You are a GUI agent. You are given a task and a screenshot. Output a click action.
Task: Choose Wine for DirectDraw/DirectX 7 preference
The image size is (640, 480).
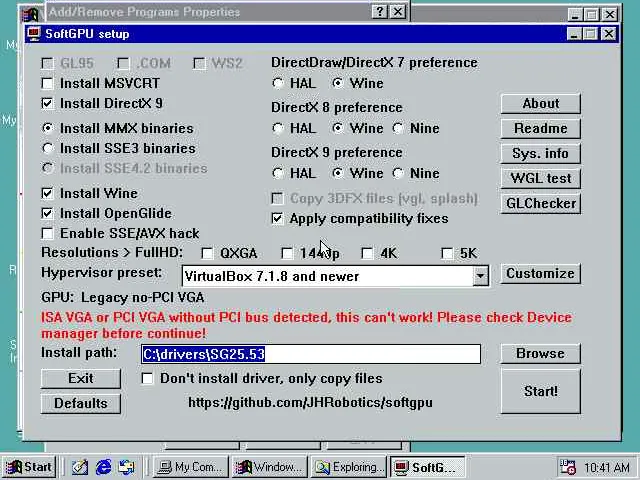coord(338,83)
